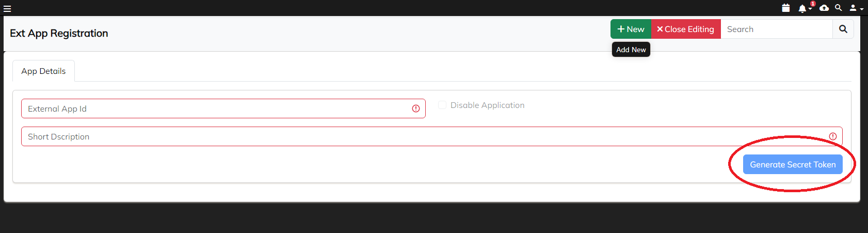Click the top bar magnifier search icon

coord(839,8)
